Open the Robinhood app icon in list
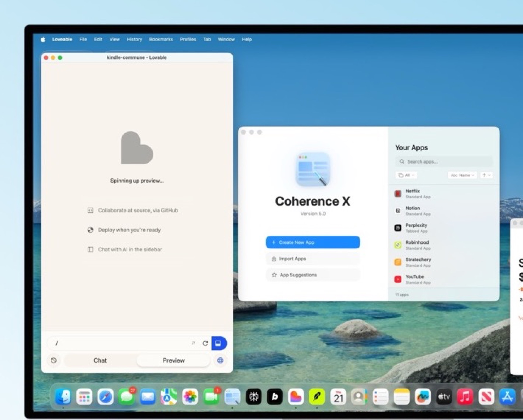The image size is (523, 420). tap(398, 245)
